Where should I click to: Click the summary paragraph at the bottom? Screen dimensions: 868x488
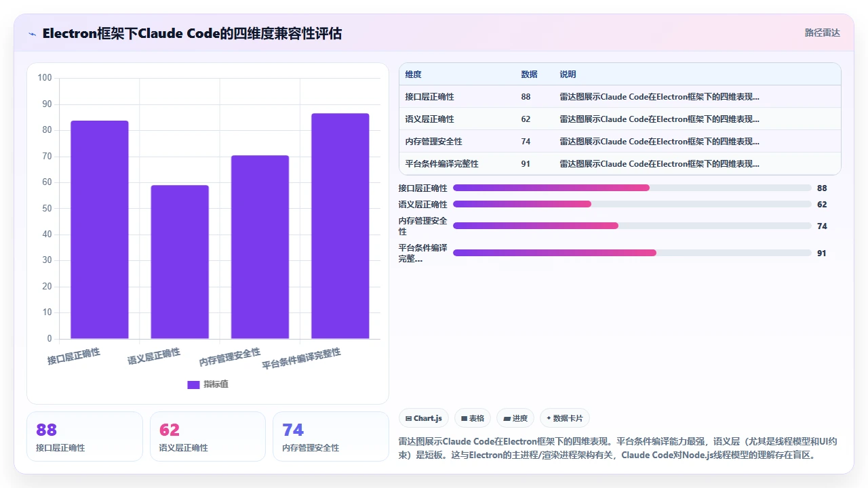(x=618, y=448)
